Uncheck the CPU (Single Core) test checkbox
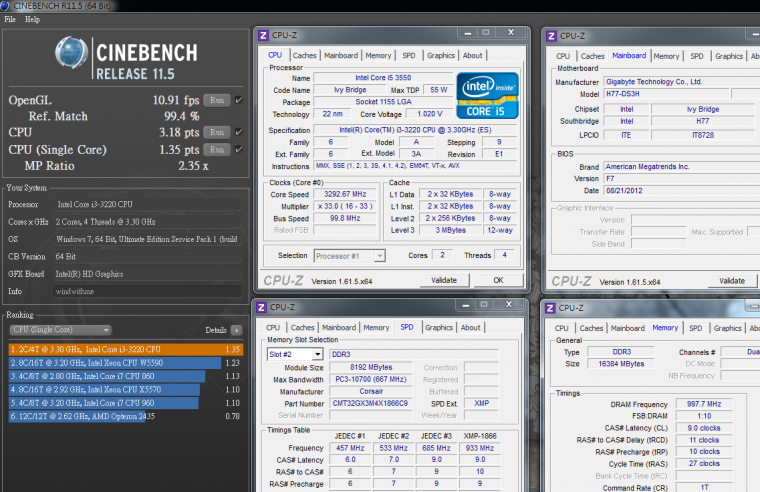760x492 pixels. (x=238, y=149)
